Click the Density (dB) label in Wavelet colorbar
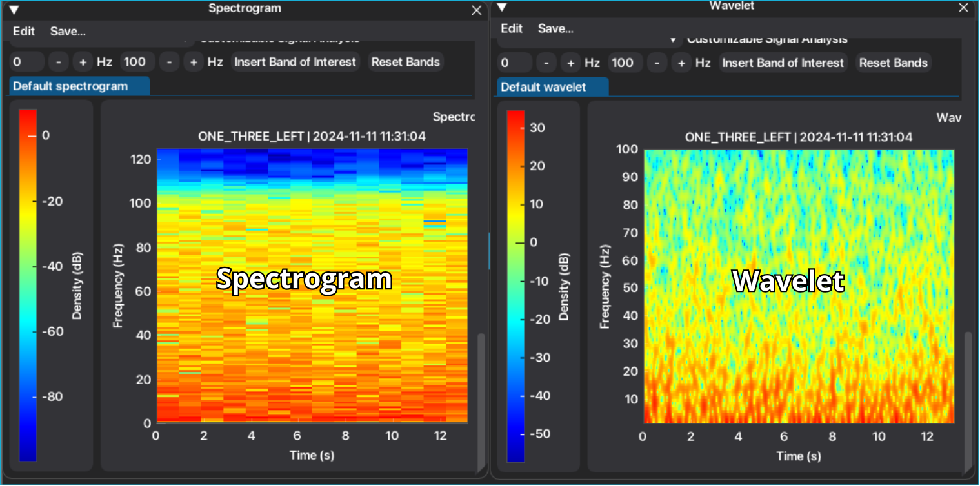This screenshot has height=486, width=980. pyautogui.click(x=565, y=286)
